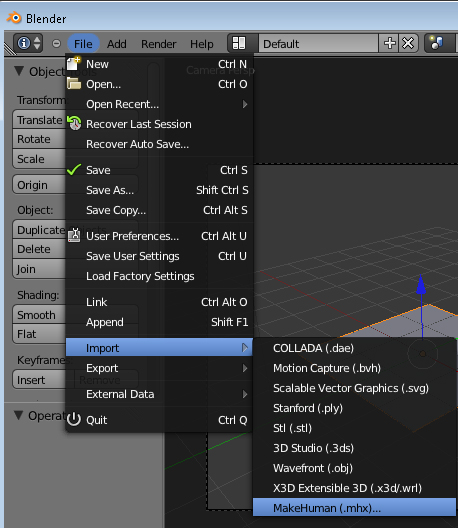Set shading to Smooth
Screen dimensions: 458x528
(39, 315)
